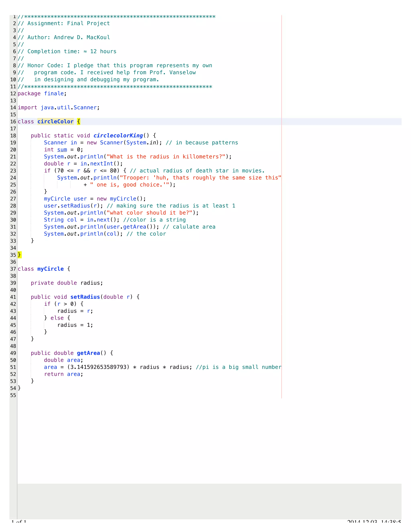
Task: Click the string "What is the radius in killometers?"
Action: click(166, 157)
